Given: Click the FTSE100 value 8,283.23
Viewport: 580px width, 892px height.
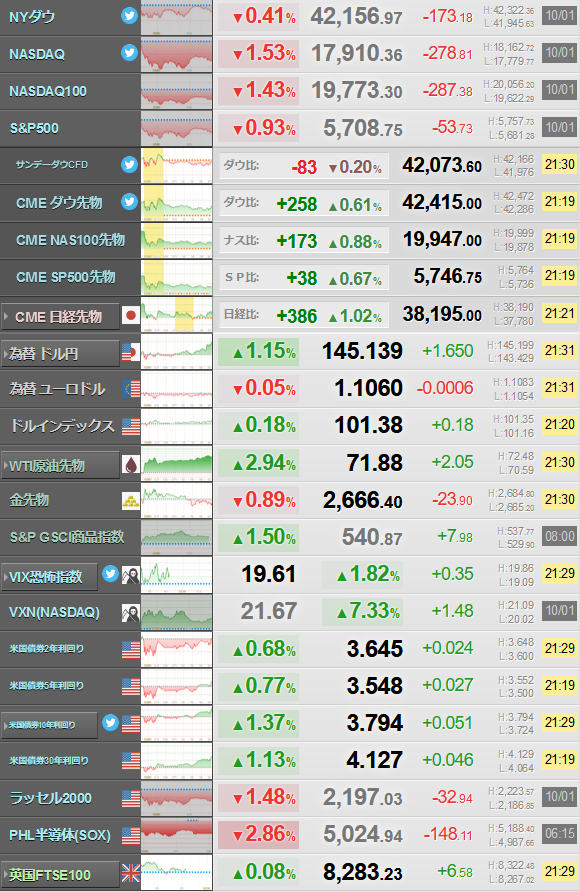Looking at the screenshot, I should [x=363, y=872].
